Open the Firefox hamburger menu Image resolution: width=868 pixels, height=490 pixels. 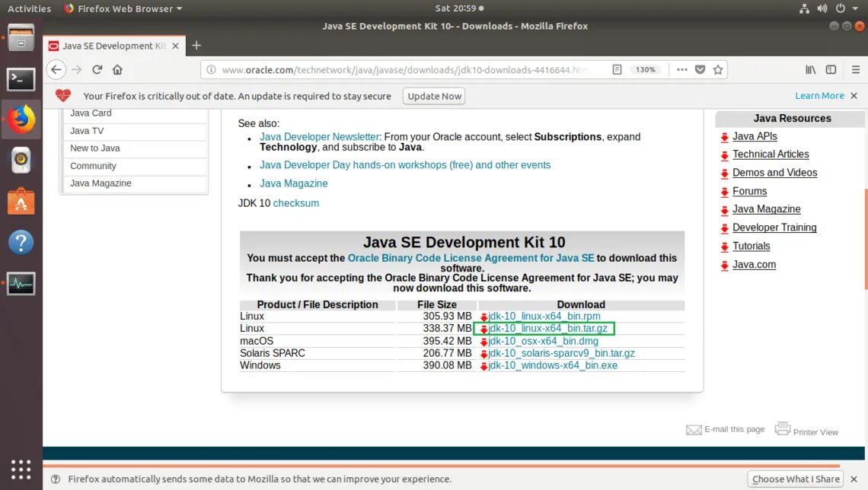pyautogui.click(x=856, y=70)
